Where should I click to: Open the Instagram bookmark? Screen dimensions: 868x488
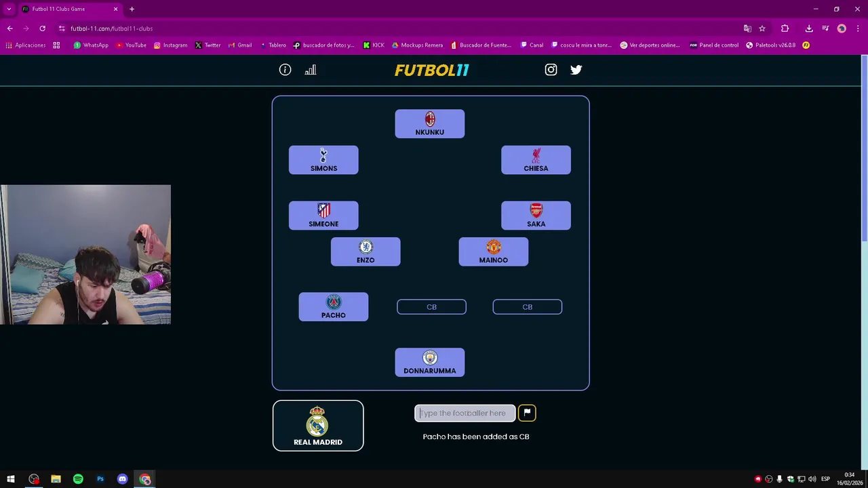click(x=170, y=45)
